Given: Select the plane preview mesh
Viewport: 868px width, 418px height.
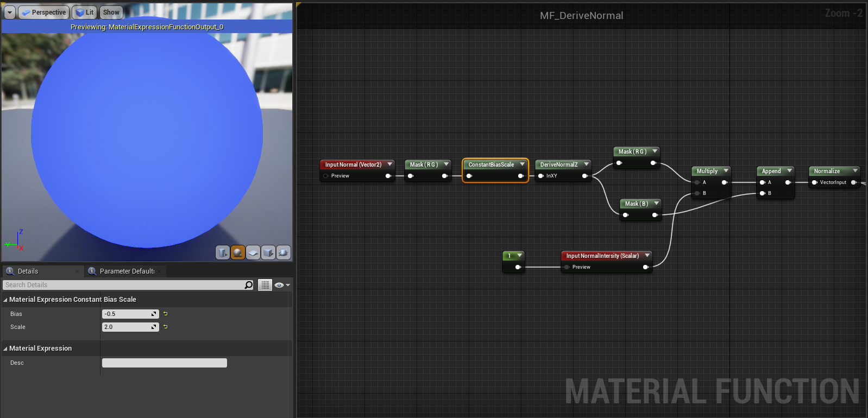Looking at the screenshot, I should [253, 252].
